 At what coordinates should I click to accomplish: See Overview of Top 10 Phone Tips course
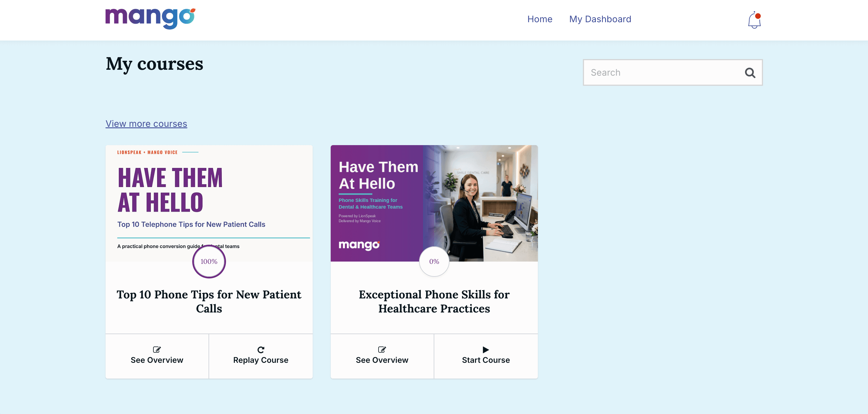pos(157,356)
